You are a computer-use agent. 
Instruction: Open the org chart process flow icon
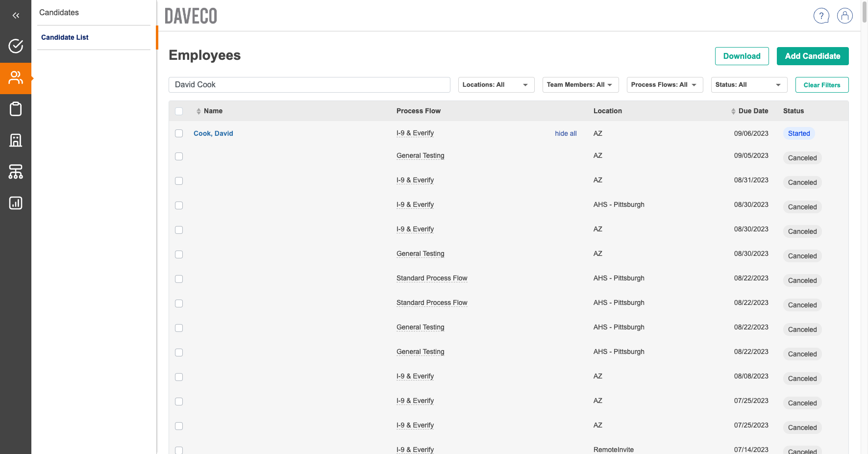click(16, 172)
